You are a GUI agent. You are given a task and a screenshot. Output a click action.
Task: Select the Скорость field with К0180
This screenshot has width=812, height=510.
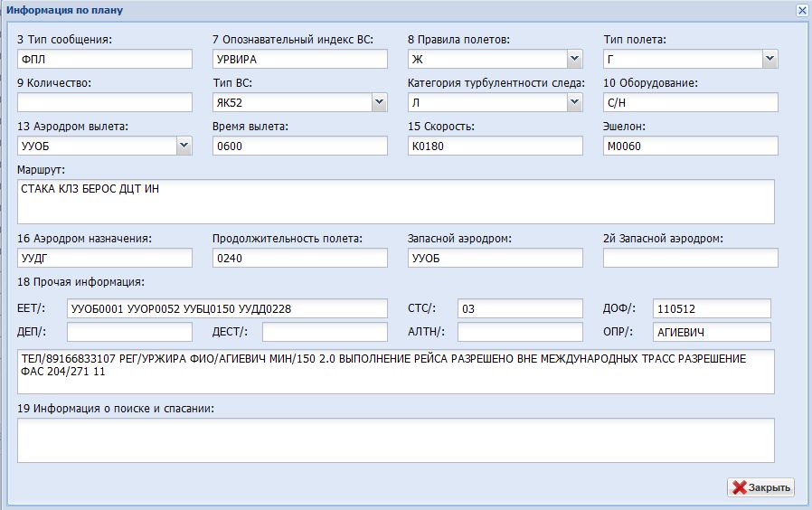[496, 146]
